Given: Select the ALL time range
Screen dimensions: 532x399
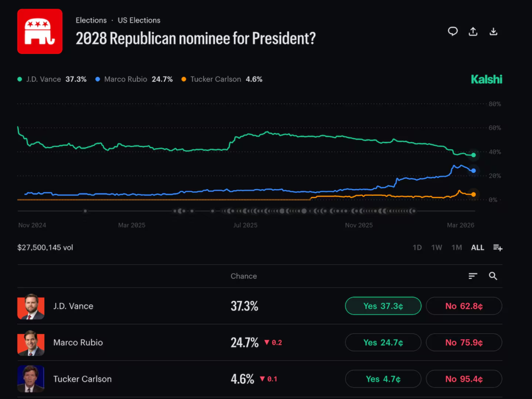Looking at the screenshot, I should (x=477, y=247).
